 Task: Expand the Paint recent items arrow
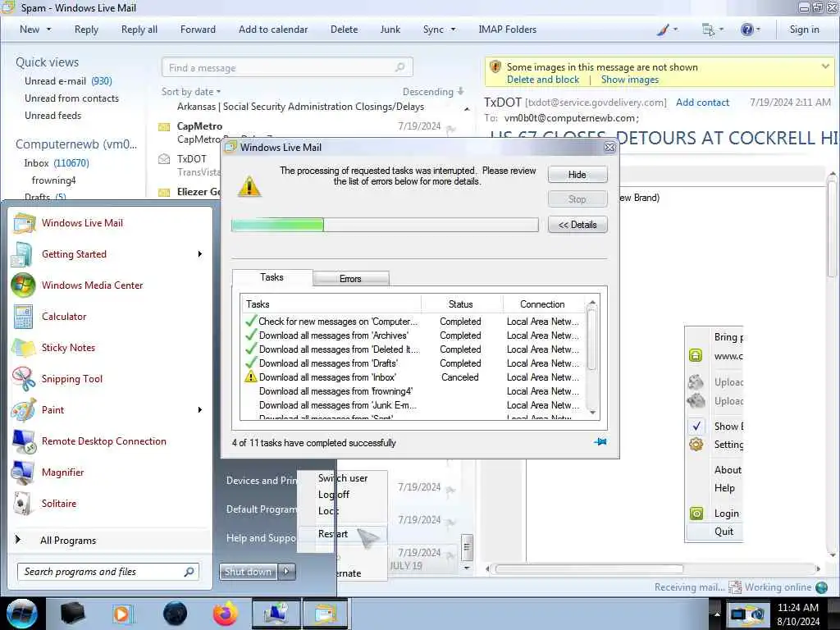tap(200, 410)
